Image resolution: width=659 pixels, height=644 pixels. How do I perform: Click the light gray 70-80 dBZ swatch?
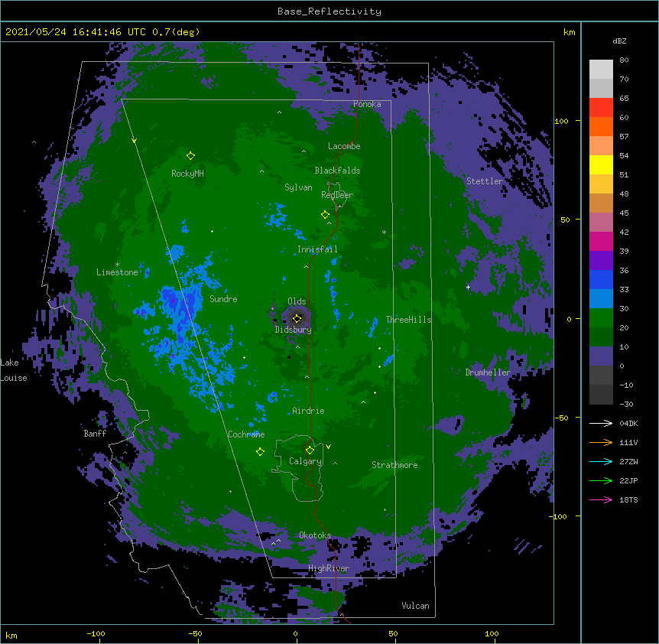601,70
